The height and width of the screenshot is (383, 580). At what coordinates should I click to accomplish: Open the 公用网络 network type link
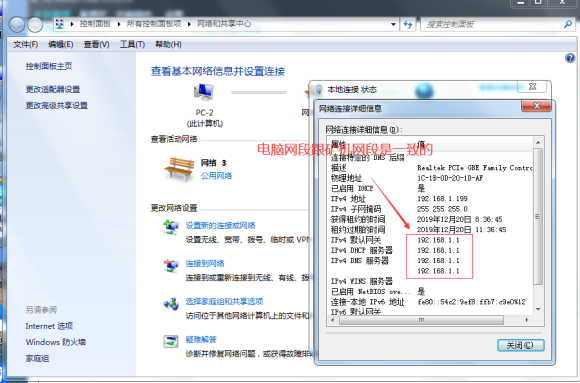tap(216, 175)
